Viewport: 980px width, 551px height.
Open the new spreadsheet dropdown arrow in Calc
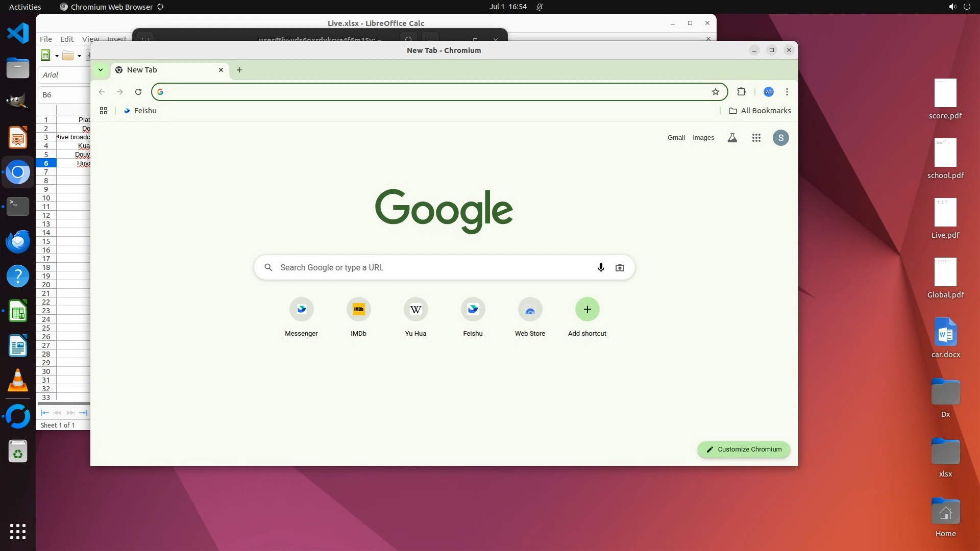click(x=57, y=56)
